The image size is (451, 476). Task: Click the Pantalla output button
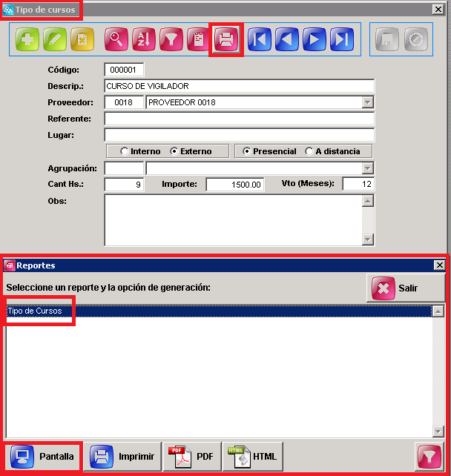(43, 457)
